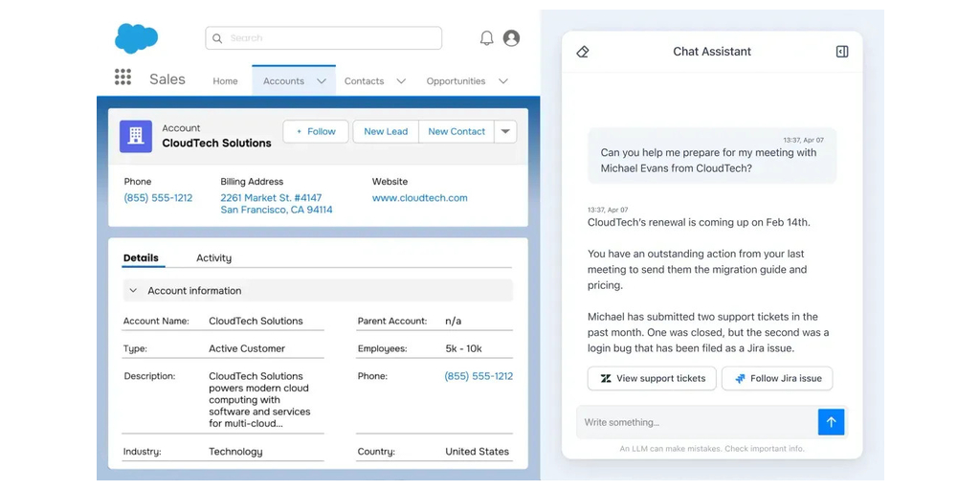This screenshot has height=490, width=980.
Task: Open the notifications bell
Action: point(486,38)
